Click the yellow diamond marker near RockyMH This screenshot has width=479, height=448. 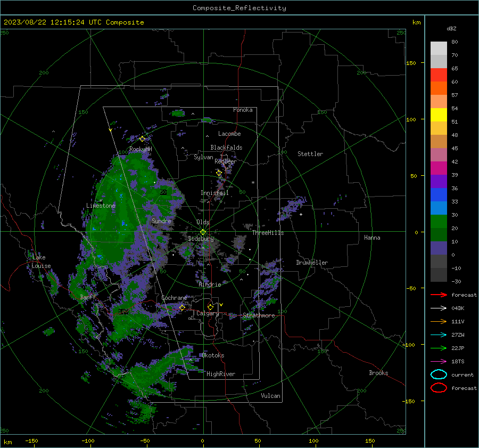pyautogui.click(x=142, y=139)
